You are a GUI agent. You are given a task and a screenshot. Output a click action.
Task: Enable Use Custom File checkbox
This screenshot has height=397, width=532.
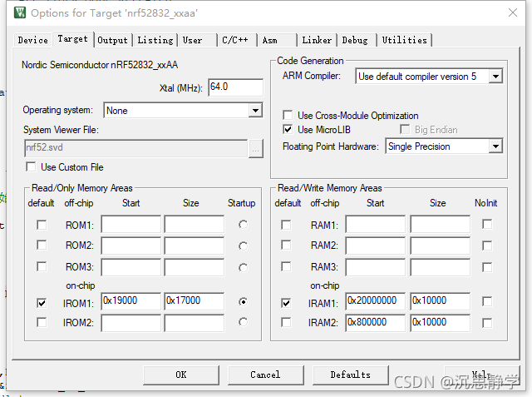31,167
